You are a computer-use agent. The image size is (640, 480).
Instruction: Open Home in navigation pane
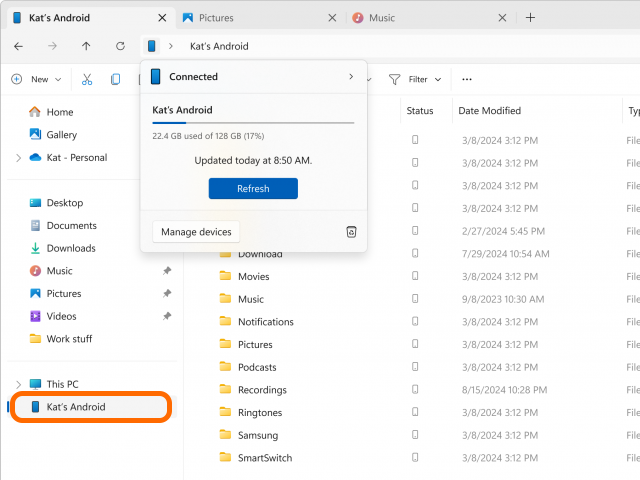click(x=60, y=112)
